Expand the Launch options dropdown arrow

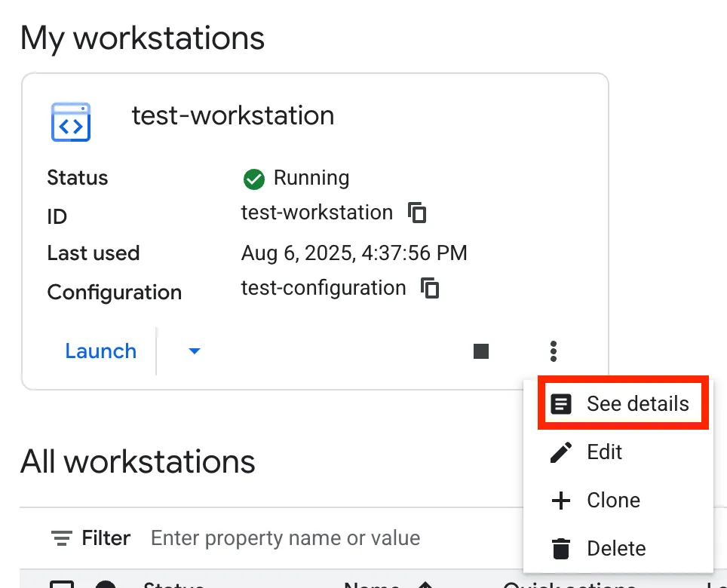195,351
